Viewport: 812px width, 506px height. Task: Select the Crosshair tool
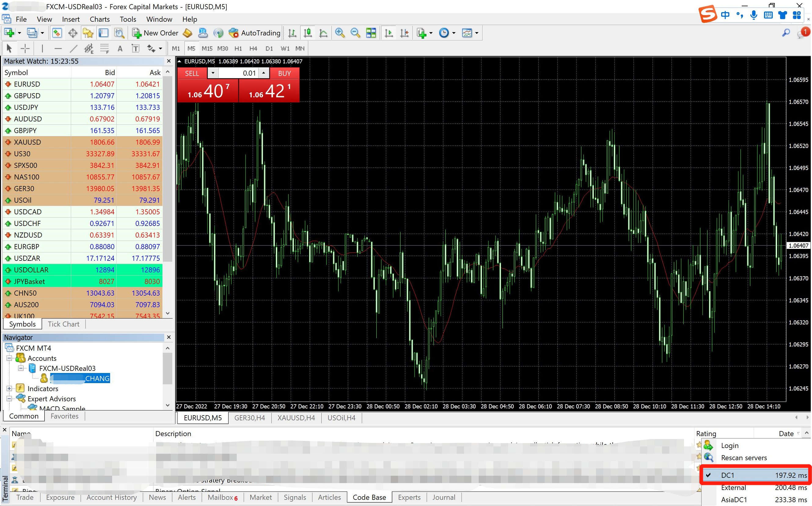(25, 49)
